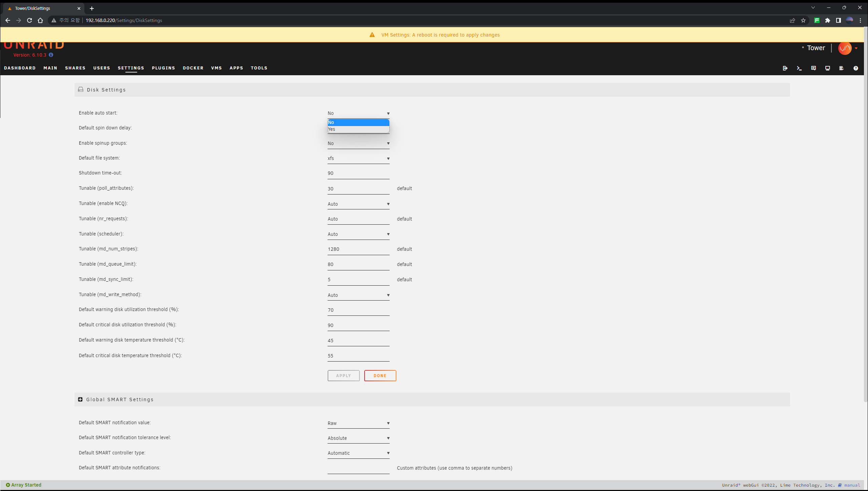
Task: Select Yes in auto start list
Action: point(358,129)
